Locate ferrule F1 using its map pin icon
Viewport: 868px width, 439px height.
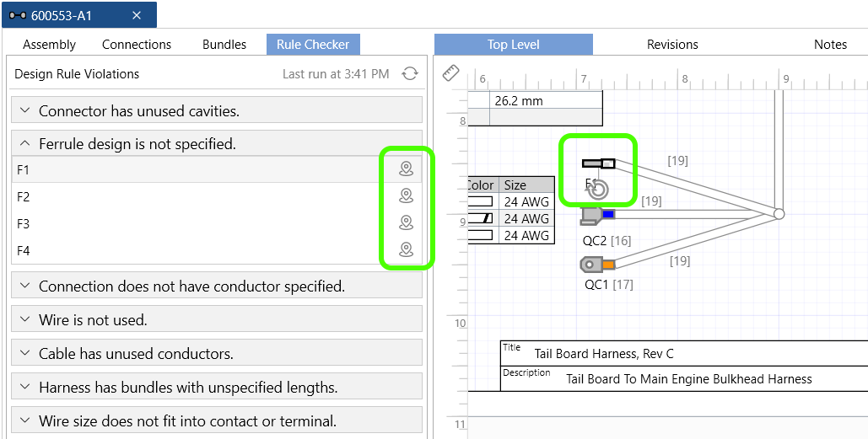pos(407,169)
